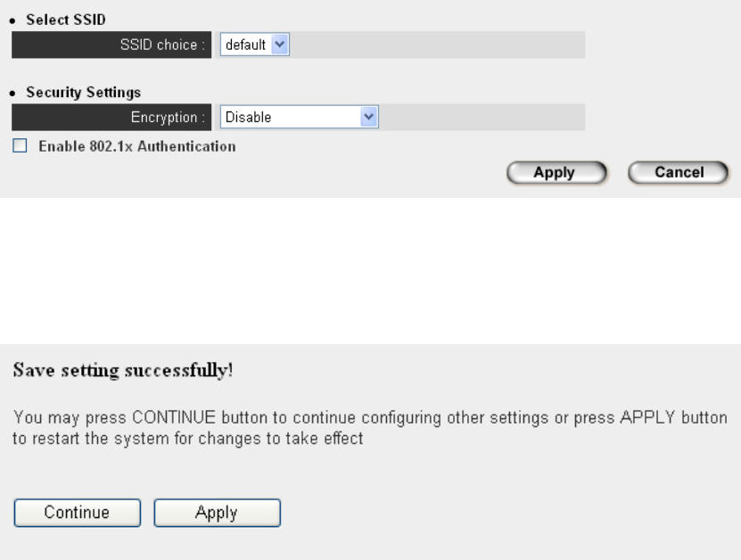This screenshot has height=560, width=741.
Task: Select the 'default' value in SSID choice
Action: (x=243, y=45)
